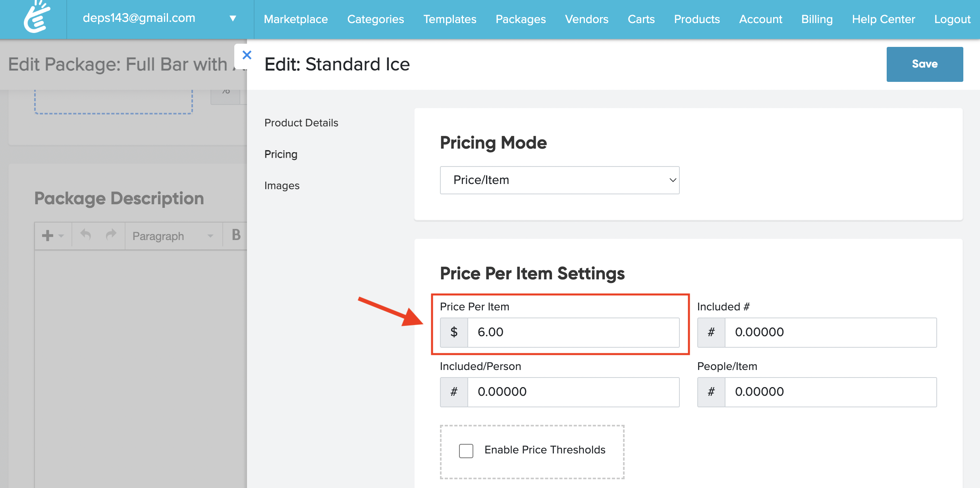Image resolution: width=980 pixels, height=488 pixels.
Task: Click the Save button
Action: 924,64
